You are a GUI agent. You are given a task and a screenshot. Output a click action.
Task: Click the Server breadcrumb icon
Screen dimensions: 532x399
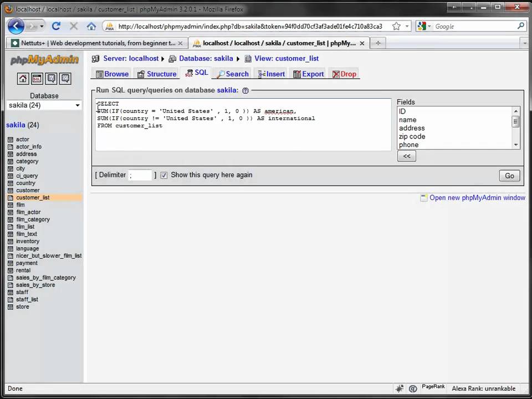(96, 59)
